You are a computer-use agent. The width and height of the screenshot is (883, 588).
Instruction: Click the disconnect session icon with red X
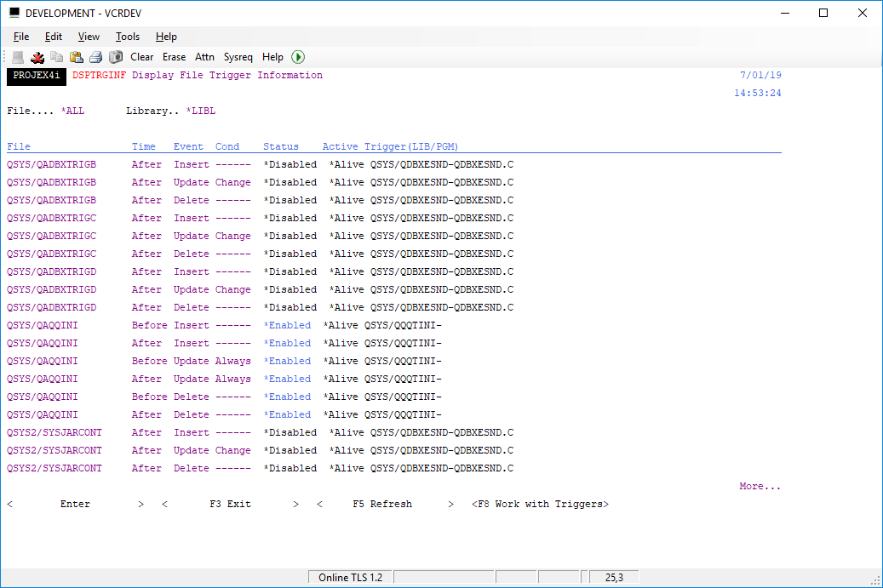click(x=37, y=57)
